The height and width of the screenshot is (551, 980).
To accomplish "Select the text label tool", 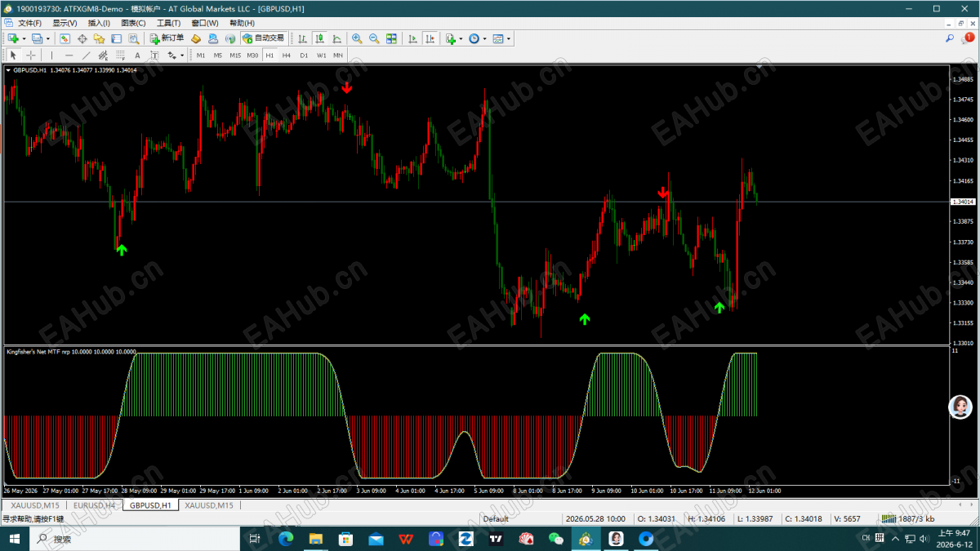I will (154, 56).
